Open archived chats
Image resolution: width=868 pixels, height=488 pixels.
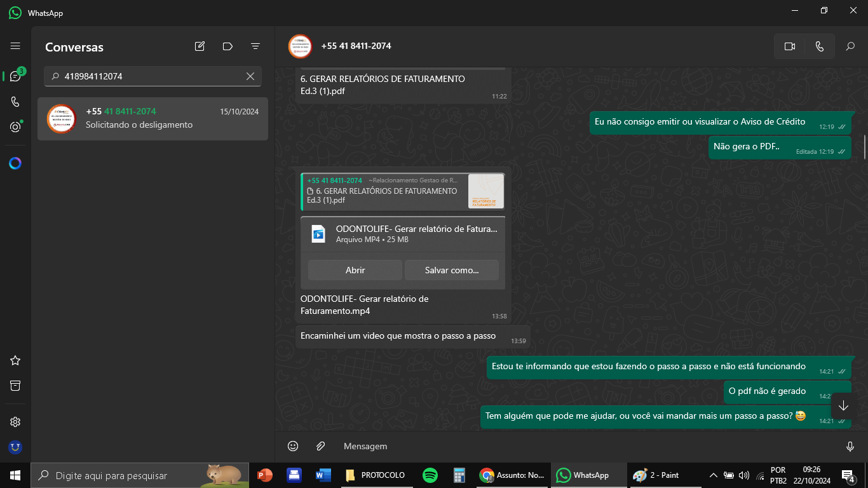point(15,386)
